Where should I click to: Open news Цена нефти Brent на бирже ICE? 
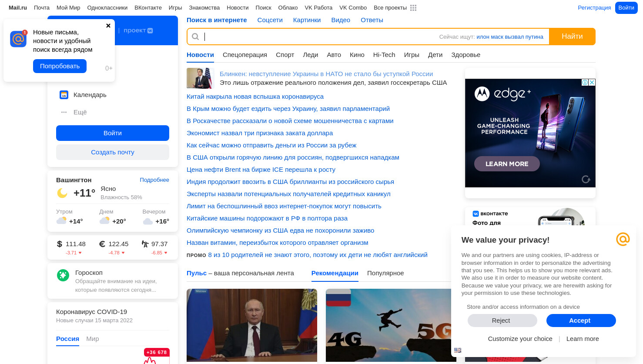click(x=261, y=170)
